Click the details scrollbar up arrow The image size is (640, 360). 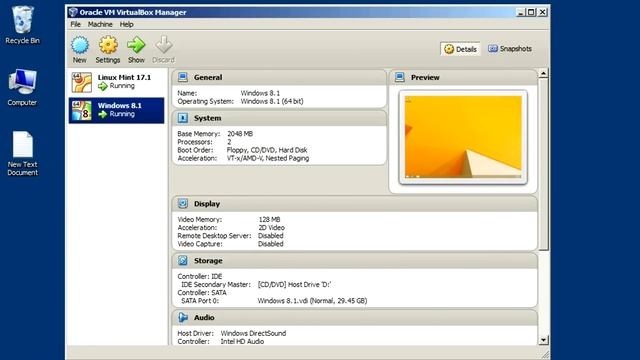click(543, 74)
